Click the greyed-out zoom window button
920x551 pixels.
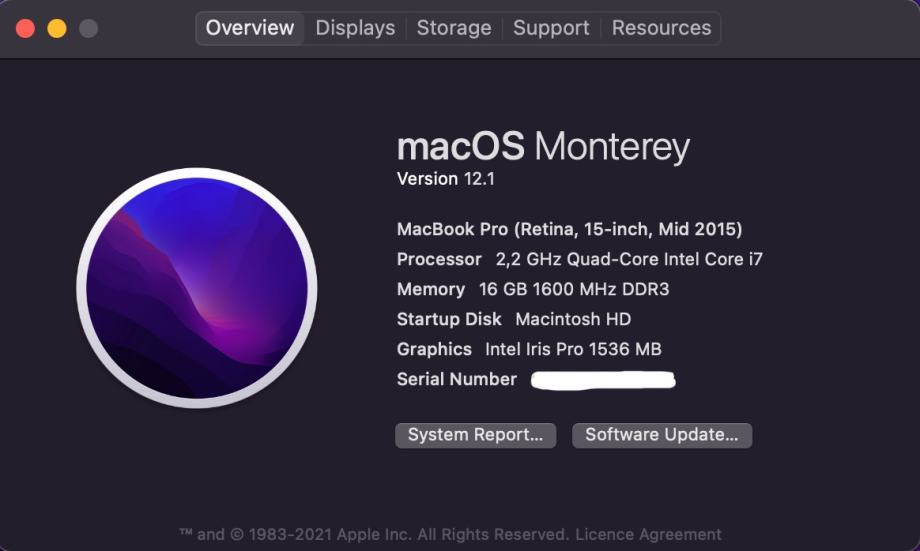coord(88,28)
